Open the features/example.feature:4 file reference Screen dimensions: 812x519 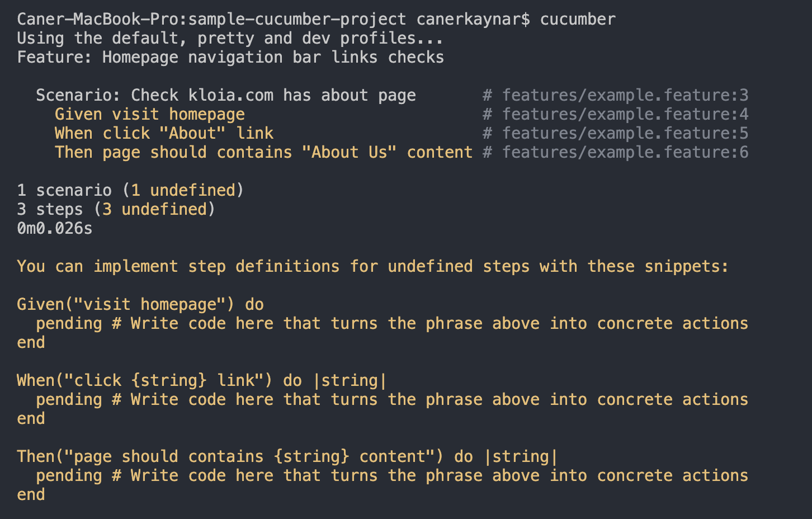(625, 115)
